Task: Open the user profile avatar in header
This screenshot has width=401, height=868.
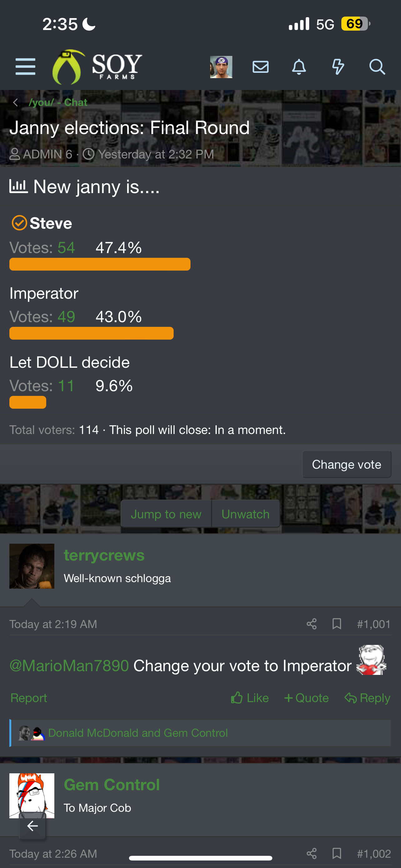Action: (221, 67)
